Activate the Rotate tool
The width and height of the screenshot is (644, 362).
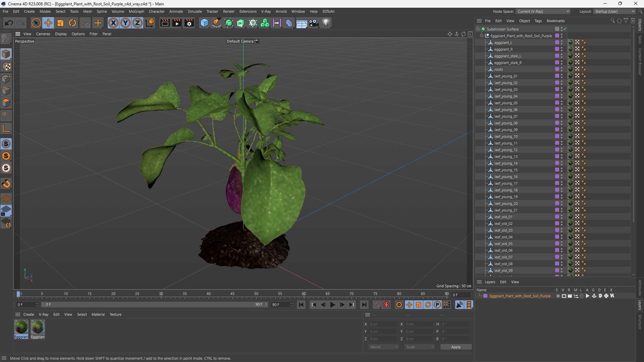pyautogui.click(x=72, y=23)
